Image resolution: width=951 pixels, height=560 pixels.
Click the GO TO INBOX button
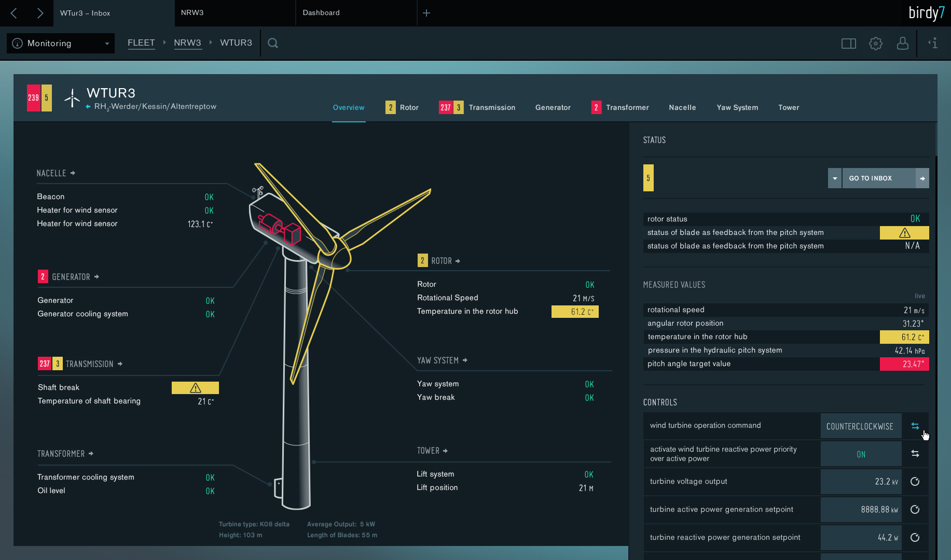tap(870, 178)
